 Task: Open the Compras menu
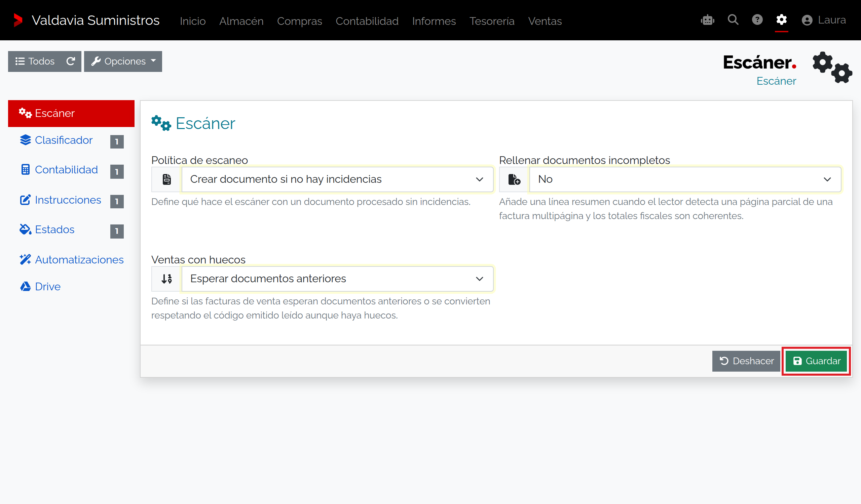(299, 21)
